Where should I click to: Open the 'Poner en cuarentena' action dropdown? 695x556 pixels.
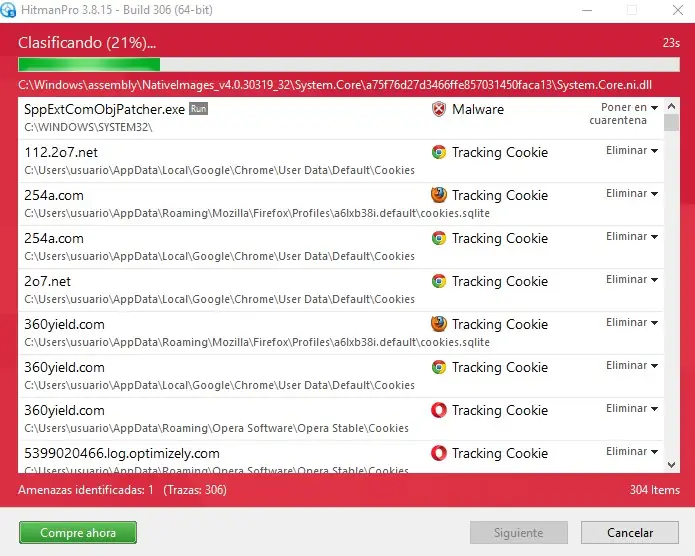click(x=630, y=114)
